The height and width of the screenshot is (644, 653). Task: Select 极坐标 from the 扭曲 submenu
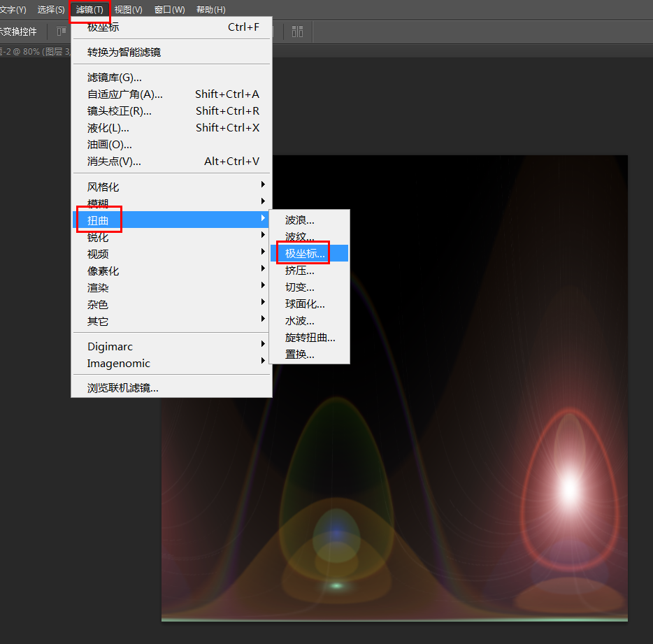(x=304, y=253)
